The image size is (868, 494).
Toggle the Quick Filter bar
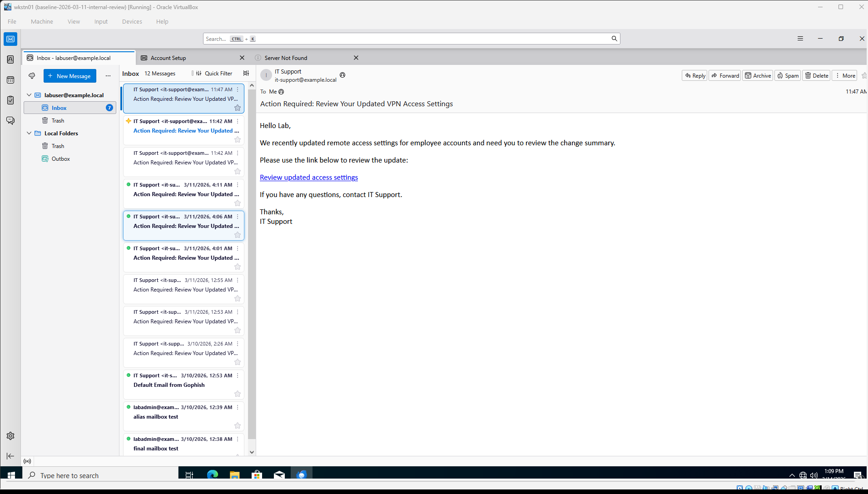click(x=214, y=74)
